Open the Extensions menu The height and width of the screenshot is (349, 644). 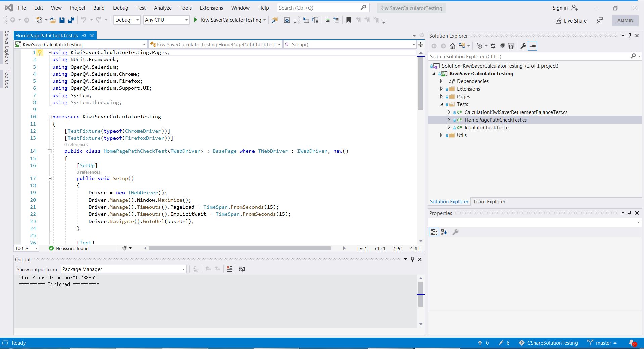click(x=211, y=8)
